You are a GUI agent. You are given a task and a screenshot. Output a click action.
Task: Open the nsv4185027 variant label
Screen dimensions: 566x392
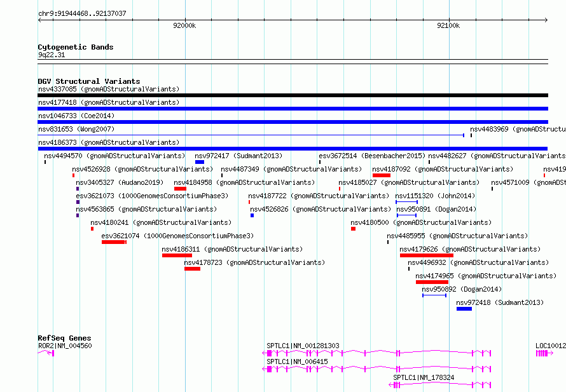pos(409,182)
